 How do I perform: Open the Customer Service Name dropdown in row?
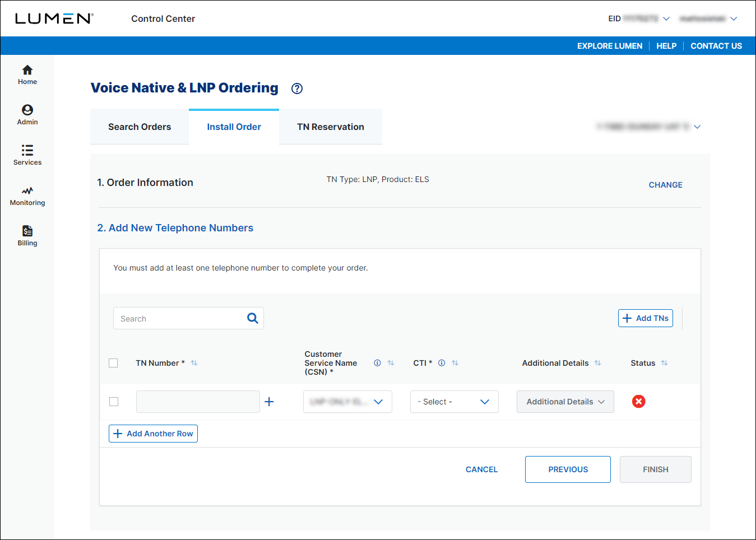347,402
